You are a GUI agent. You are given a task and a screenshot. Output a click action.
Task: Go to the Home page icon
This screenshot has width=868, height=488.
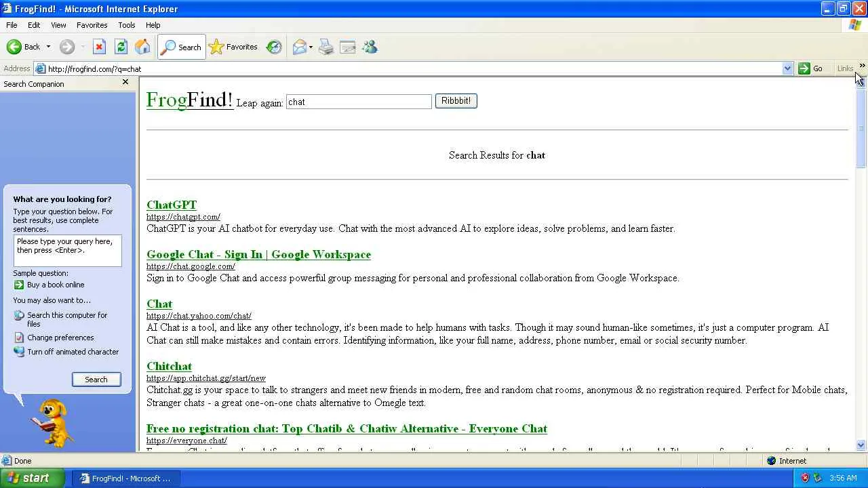[x=142, y=47]
